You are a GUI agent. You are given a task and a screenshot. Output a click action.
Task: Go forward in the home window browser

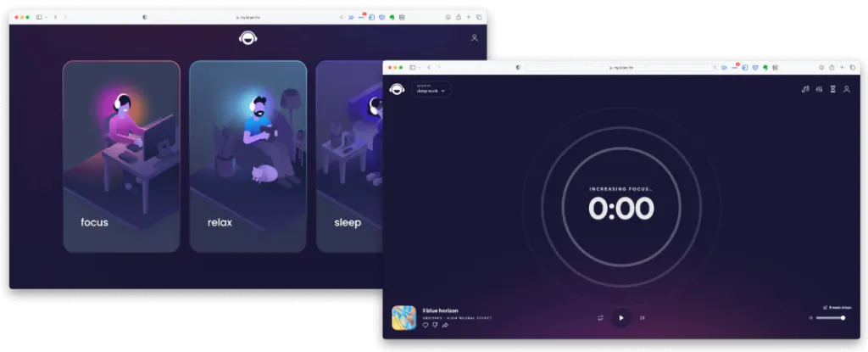(x=65, y=17)
